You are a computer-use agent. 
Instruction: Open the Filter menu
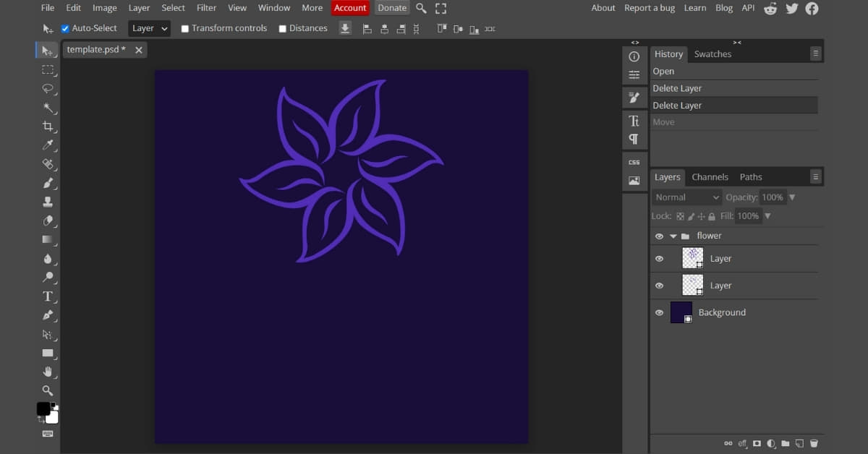(x=207, y=8)
